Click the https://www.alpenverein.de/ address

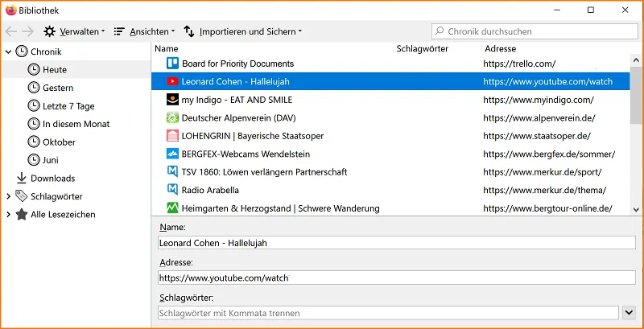click(539, 117)
